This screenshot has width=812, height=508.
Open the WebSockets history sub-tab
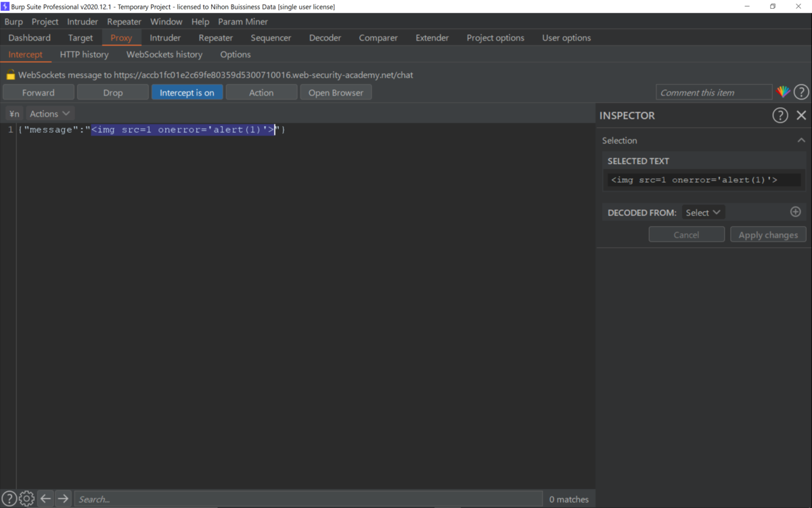coord(164,54)
